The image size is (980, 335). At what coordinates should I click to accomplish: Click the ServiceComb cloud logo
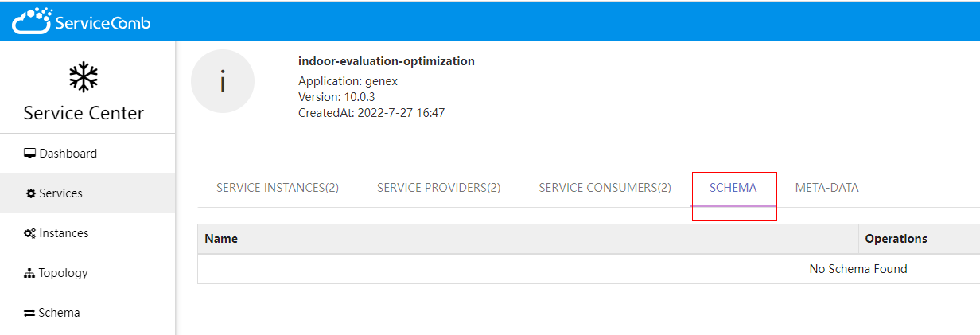(x=81, y=21)
